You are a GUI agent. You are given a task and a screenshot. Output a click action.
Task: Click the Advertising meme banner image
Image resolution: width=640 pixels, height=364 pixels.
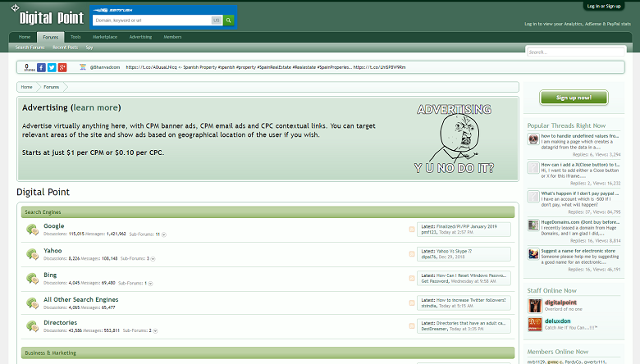pos(454,139)
